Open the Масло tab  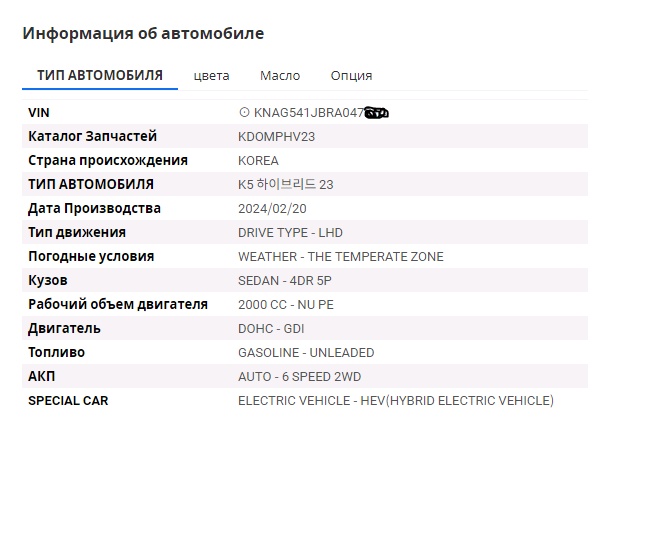tap(280, 76)
